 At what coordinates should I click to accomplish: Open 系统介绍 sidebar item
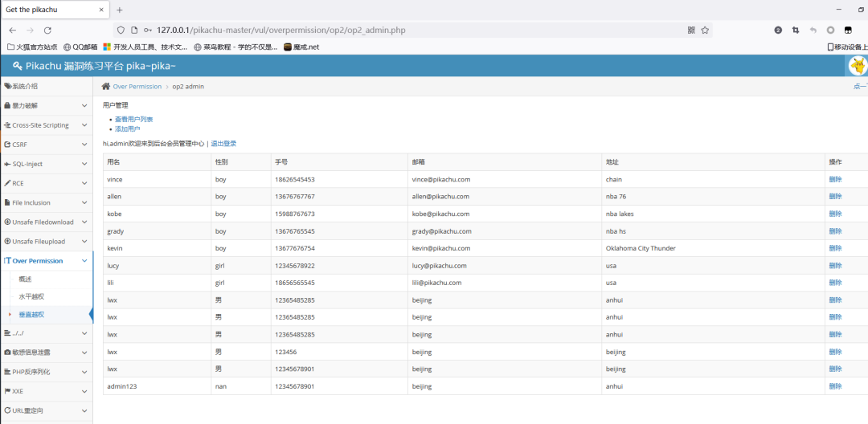pos(47,86)
